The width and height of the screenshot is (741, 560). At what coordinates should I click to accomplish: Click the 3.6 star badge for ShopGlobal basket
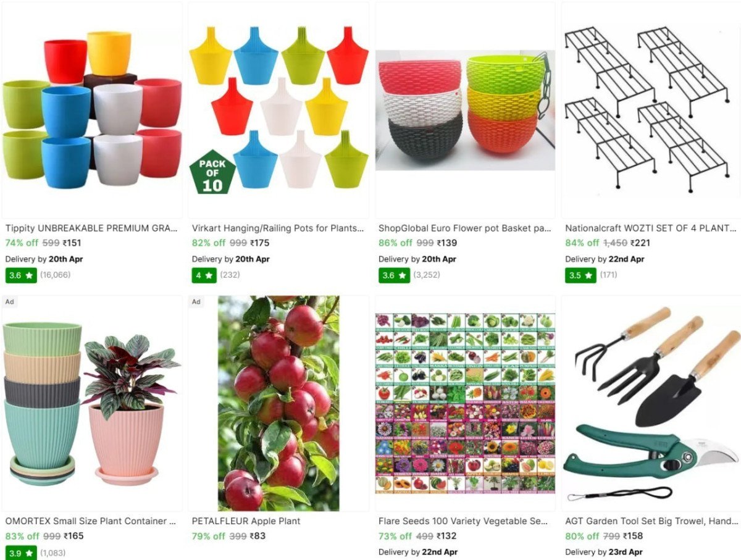point(394,275)
